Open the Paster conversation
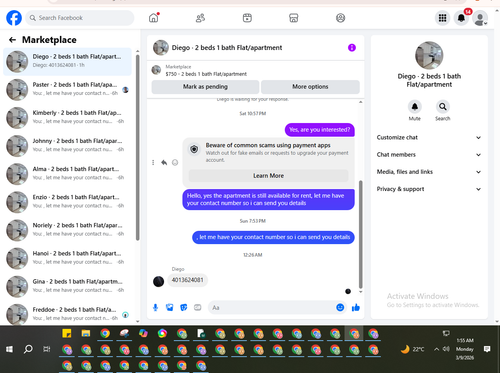 [67, 90]
